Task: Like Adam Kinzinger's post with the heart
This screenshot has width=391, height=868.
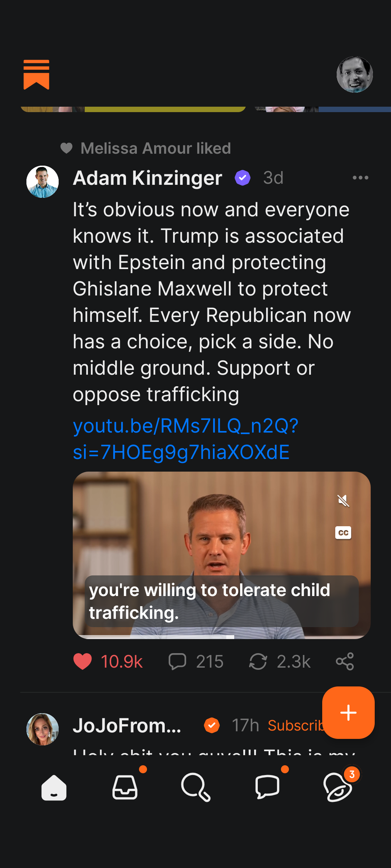Action: 83,661
